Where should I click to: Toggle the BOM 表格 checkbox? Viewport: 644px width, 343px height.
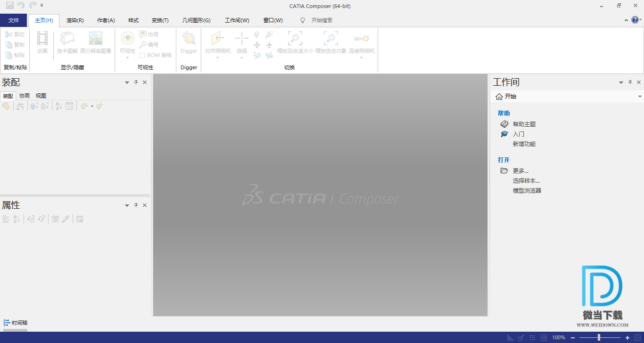tap(142, 55)
